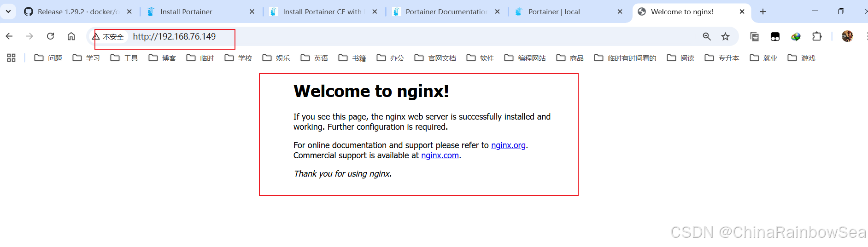The image size is (868, 247).
Task: Open the 学习 bookmark folder
Action: click(87, 58)
